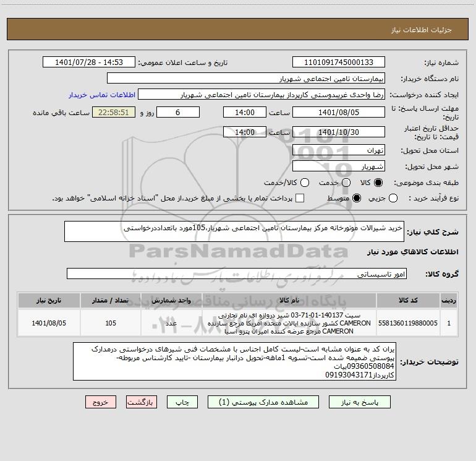
Task: Click the announcement date field 1401/07/28 - 14:53
Action: pos(89,62)
